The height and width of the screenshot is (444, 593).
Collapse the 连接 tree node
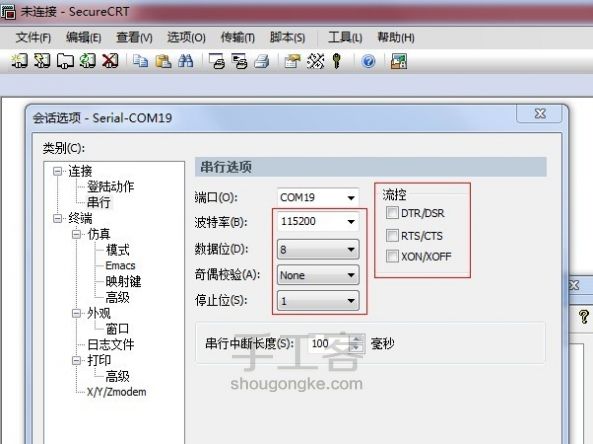click(x=57, y=171)
